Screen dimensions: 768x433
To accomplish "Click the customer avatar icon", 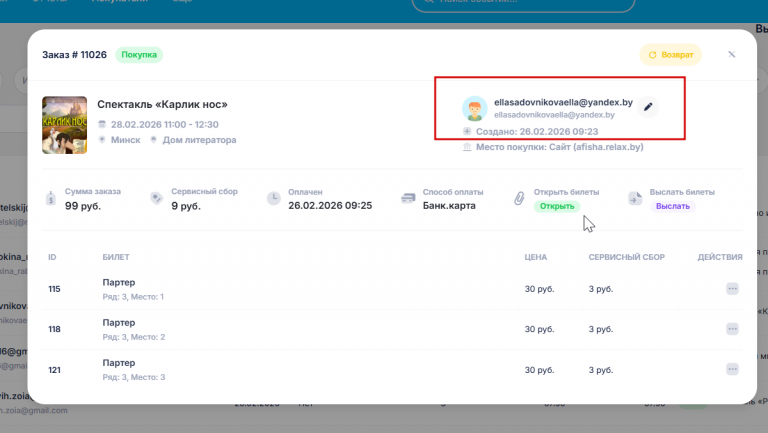I will [475, 108].
